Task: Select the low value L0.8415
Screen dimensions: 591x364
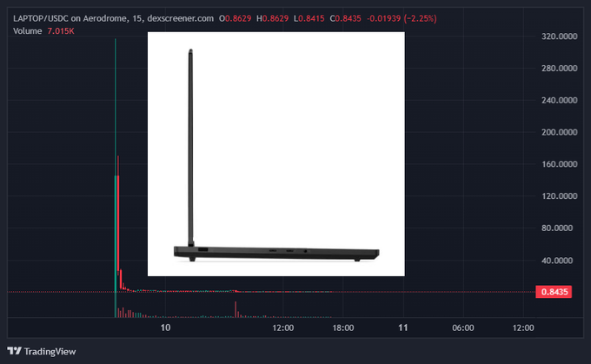Action: tap(309, 18)
